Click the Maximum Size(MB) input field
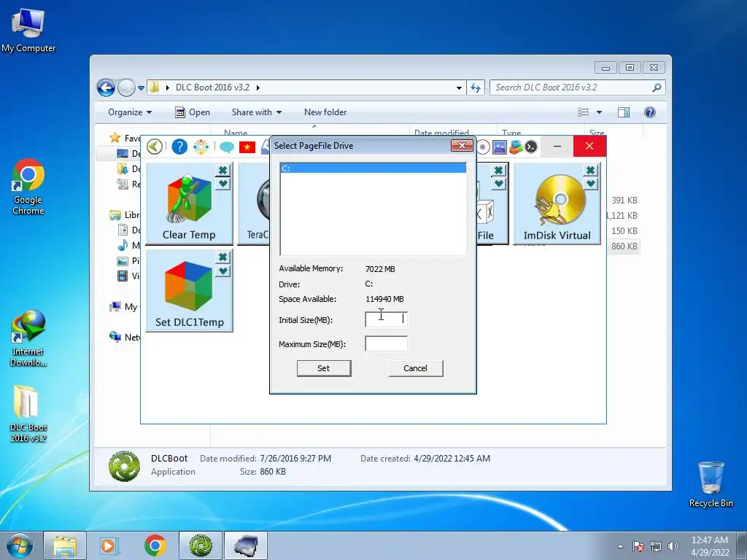The width and height of the screenshot is (747, 560). (x=386, y=343)
